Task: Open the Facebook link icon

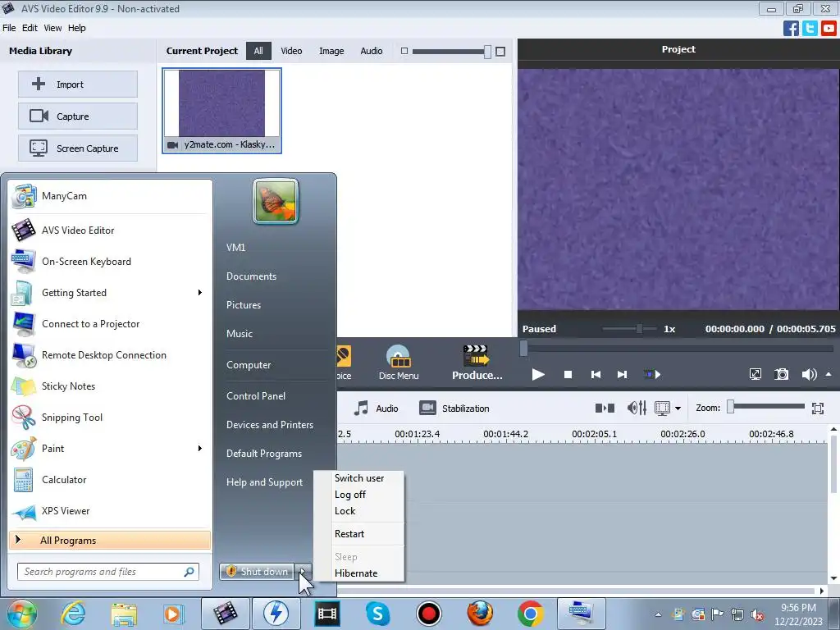Action: point(791,28)
